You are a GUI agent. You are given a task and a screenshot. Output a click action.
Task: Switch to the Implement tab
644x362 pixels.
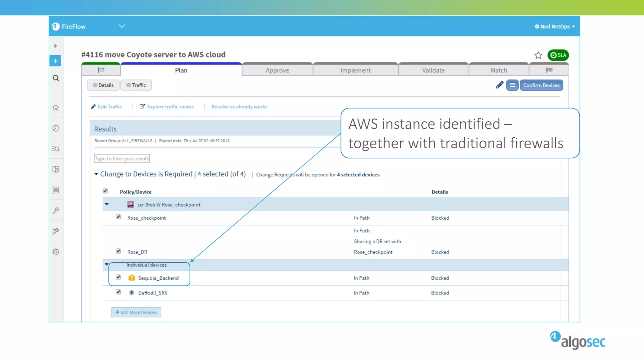click(356, 70)
